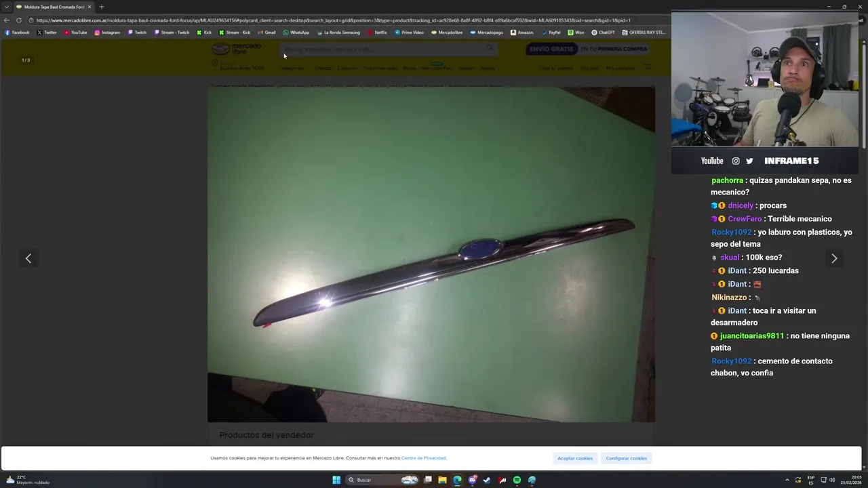Viewport: 868px width, 488px height.
Task: Open Task View on the taskbar
Action: coord(427,480)
